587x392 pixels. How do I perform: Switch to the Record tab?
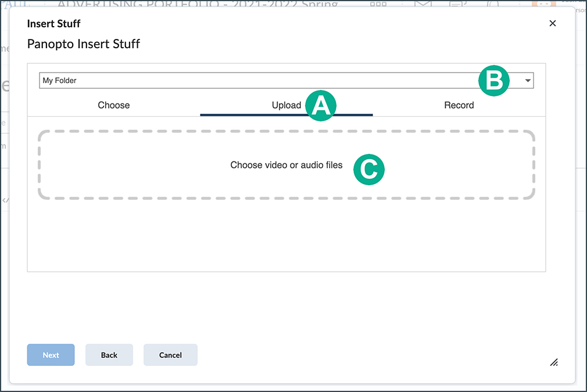click(459, 105)
